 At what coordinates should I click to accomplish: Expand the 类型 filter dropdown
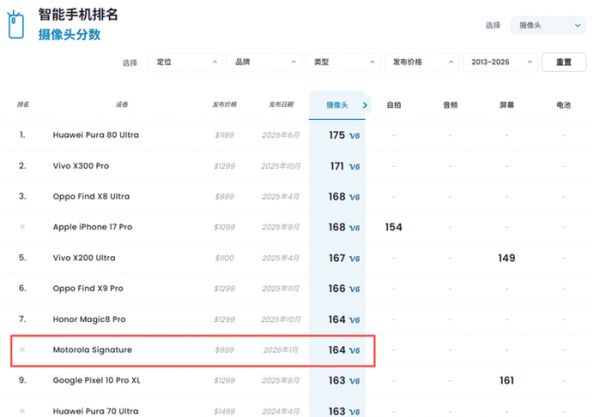343,62
